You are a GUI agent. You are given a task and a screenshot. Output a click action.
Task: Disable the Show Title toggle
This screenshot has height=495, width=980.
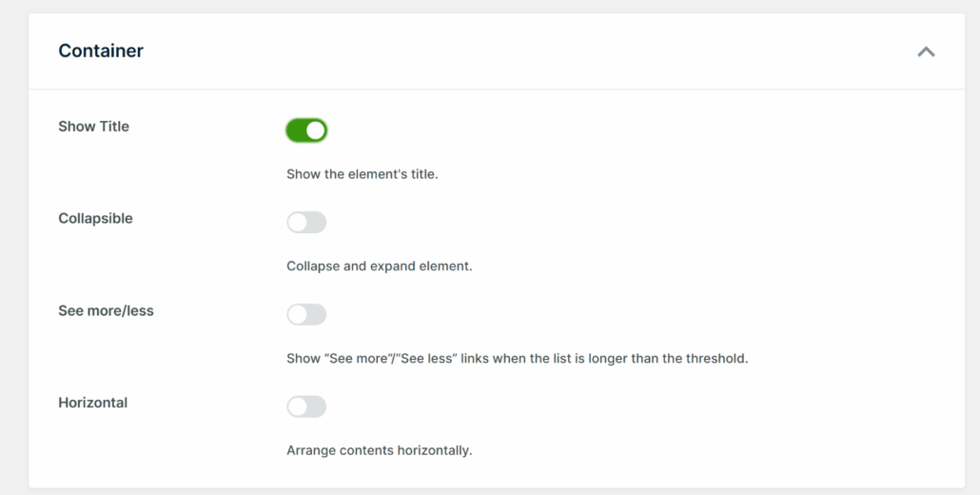pos(306,130)
